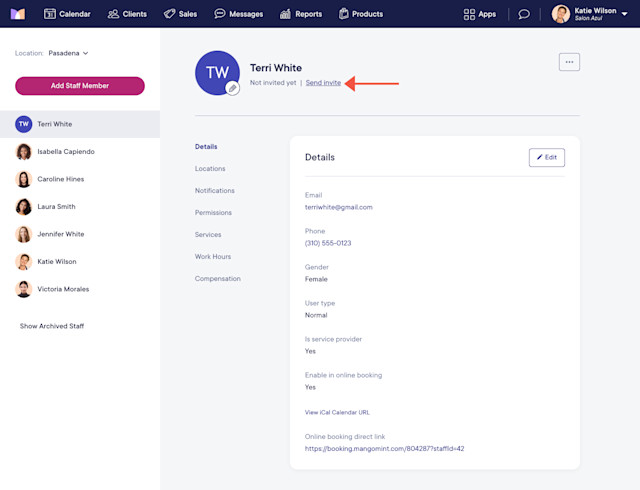Open the online booking direct link URL
This screenshot has width=640, height=490.
pyautogui.click(x=384, y=449)
